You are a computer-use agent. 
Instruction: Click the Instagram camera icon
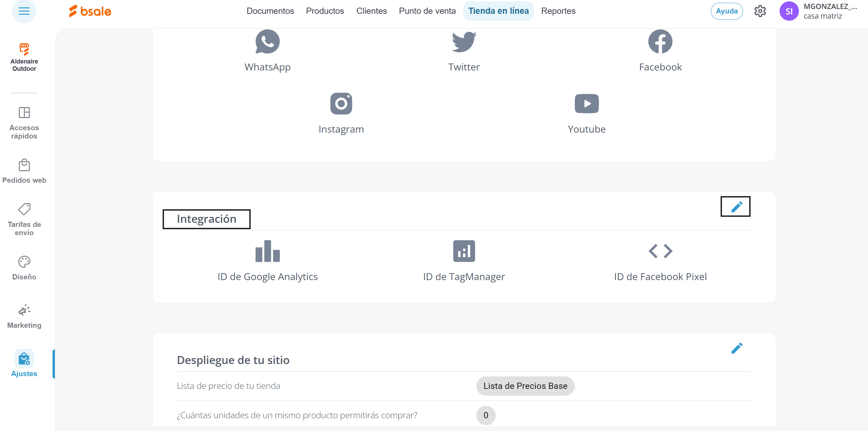[x=341, y=103]
